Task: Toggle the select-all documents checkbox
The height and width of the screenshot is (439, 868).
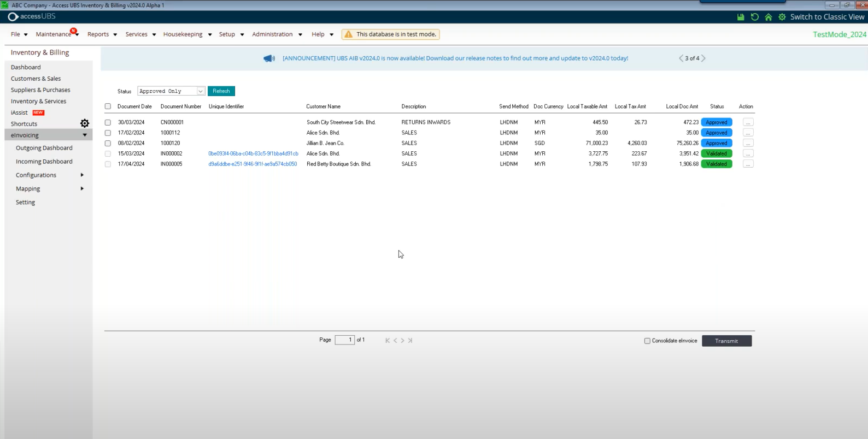Action: point(108,106)
